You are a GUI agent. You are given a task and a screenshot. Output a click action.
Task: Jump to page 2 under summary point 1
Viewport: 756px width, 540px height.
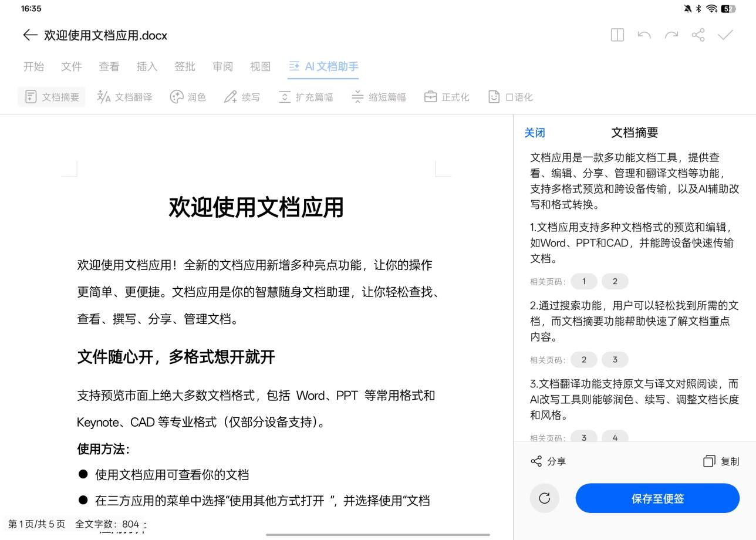pyautogui.click(x=615, y=281)
